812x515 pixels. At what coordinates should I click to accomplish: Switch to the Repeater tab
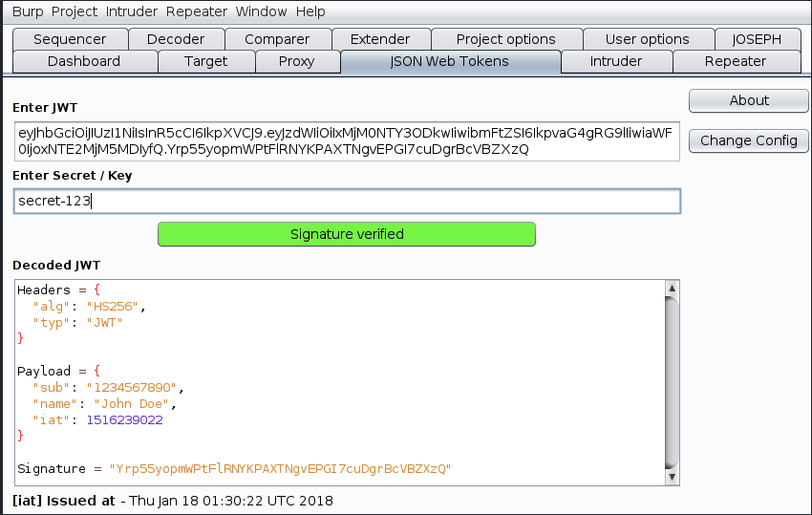[736, 61]
